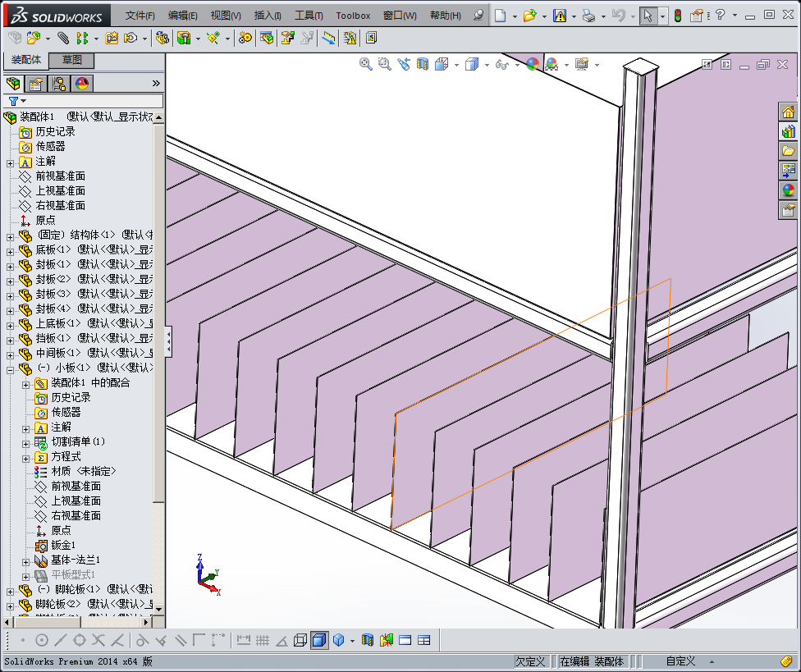Toggle the menu bar pushpin
Viewport: 801px width, 672px height.
pyautogui.click(x=478, y=16)
